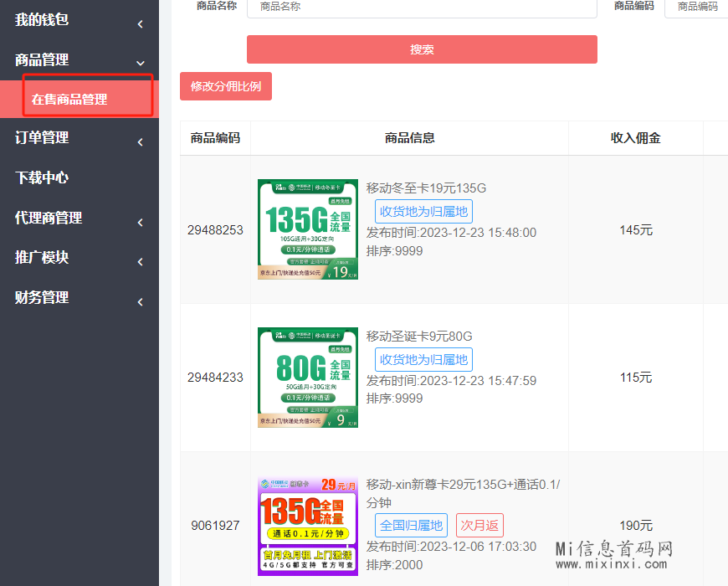Click the red 搜索 button
The width and height of the screenshot is (728, 586).
click(x=422, y=49)
